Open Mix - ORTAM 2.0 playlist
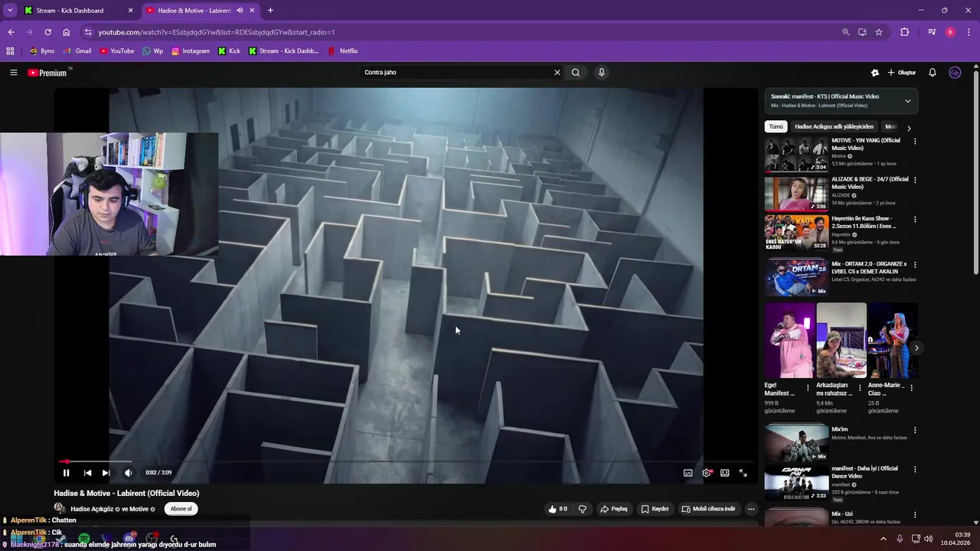980x551 pixels. (x=796, y=278)
